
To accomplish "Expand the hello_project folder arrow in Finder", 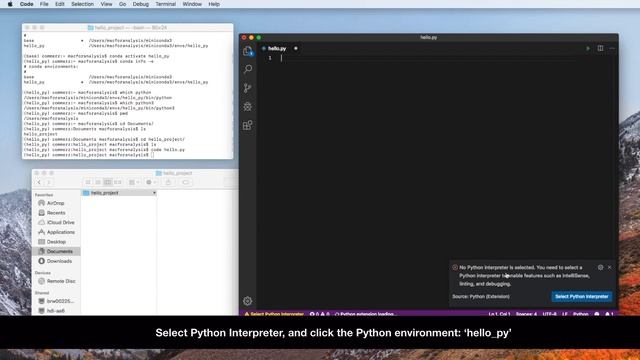I will 154,193.
